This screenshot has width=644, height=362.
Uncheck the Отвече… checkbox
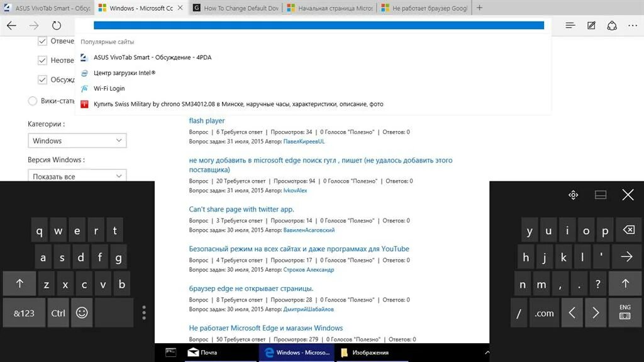coord(42,41)
